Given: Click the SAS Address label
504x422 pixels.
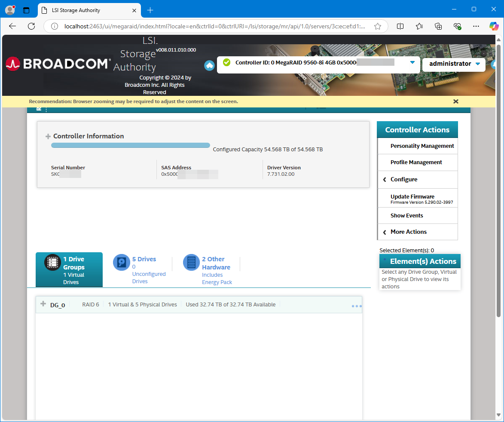Looking at the screenshot, I should click(176, 168).
